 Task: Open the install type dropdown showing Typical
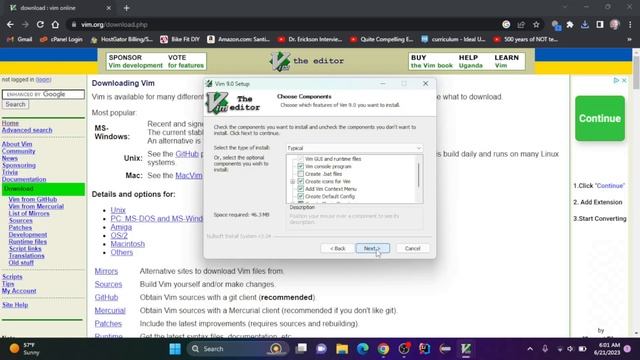coord(354,148)
